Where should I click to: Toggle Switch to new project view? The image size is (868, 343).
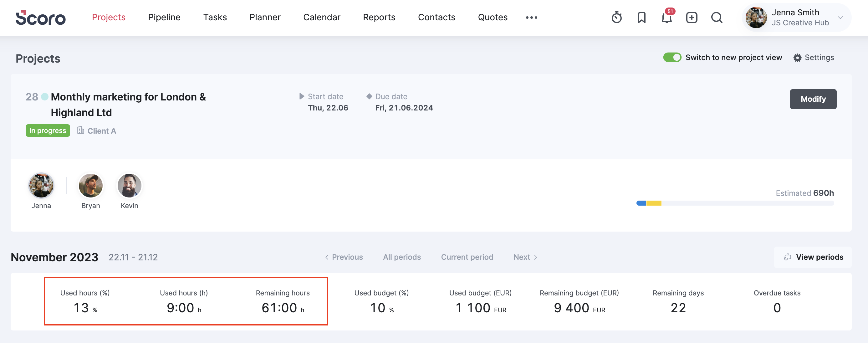pyautogui.click(x=672, y=58)
